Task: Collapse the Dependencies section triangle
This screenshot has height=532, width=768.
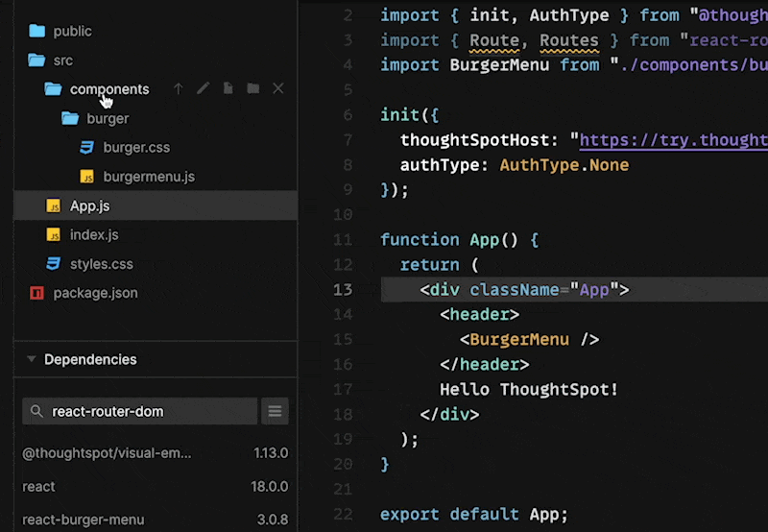Action: click(32, 359)
